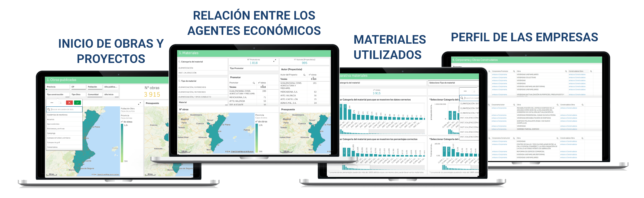Click search icon of Tipo de material list
This screenshot has width=644, height=198.
[x=180, y=81]
